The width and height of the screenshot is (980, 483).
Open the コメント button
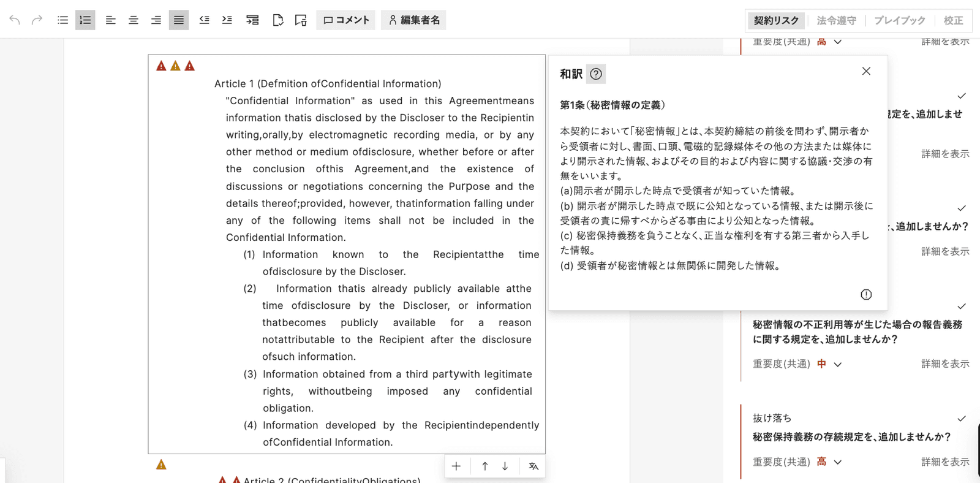tap(346, 20)
